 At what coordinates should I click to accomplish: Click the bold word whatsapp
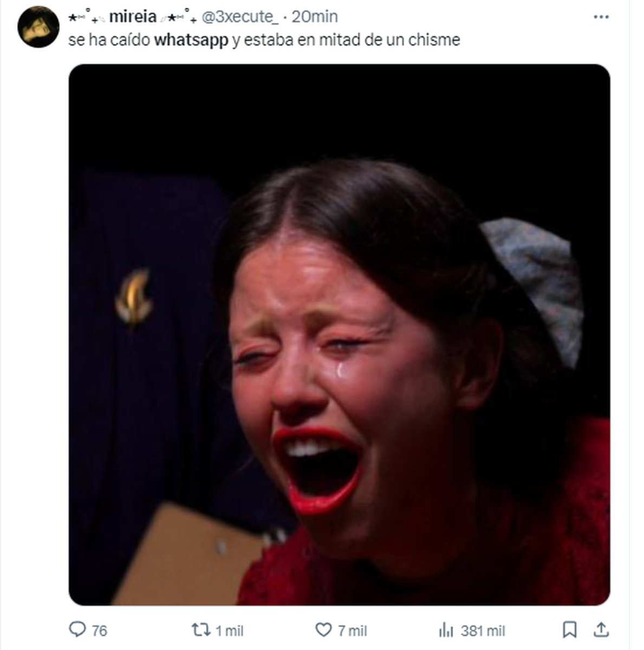click(191, 41)
